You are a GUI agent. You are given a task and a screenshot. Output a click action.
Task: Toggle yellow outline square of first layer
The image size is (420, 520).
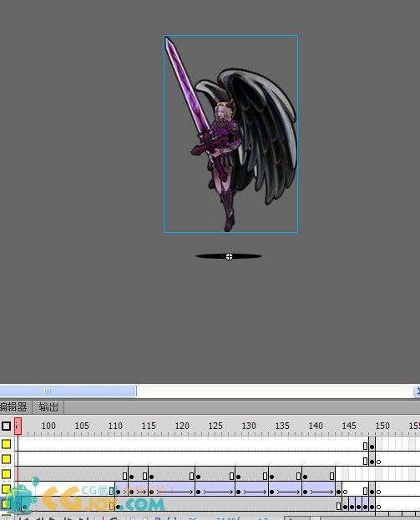(x=6, y=444)
